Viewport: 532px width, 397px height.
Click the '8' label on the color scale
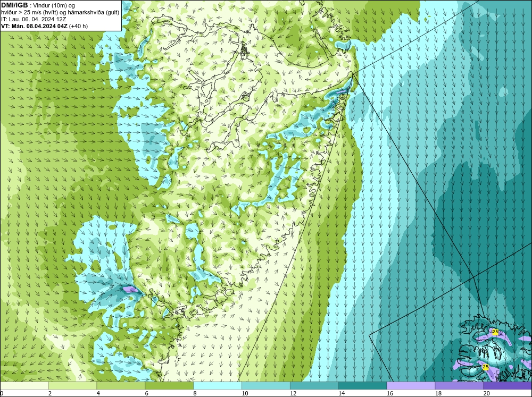(195, 393)
